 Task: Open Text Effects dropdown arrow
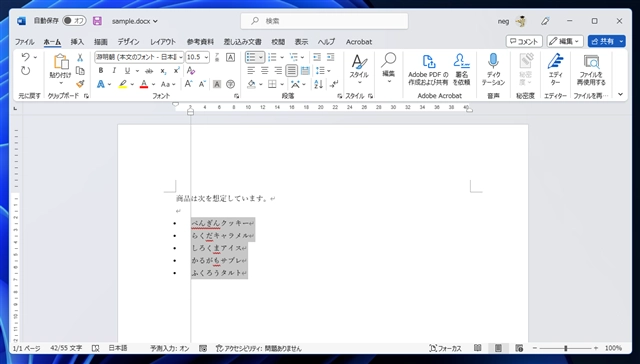point(109,84)
